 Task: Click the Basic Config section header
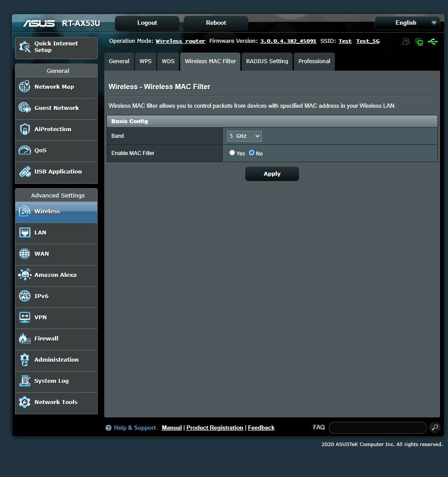272,121
